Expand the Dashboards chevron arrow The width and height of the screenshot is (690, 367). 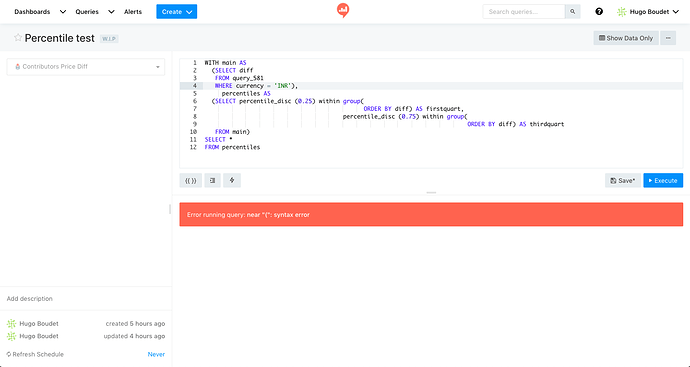click(x=63, y=12)
